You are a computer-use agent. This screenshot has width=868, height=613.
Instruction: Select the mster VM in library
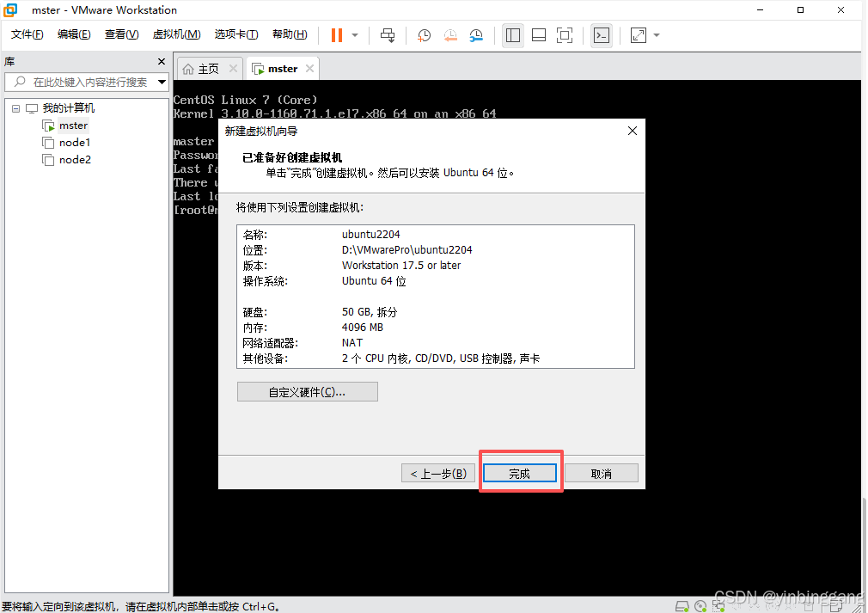(x=73, y=126)
